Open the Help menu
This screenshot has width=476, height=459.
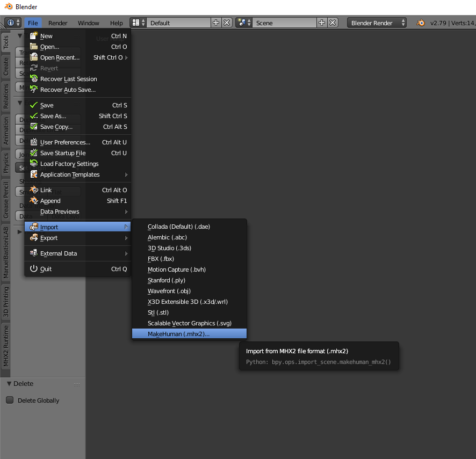tap(116, 23)
